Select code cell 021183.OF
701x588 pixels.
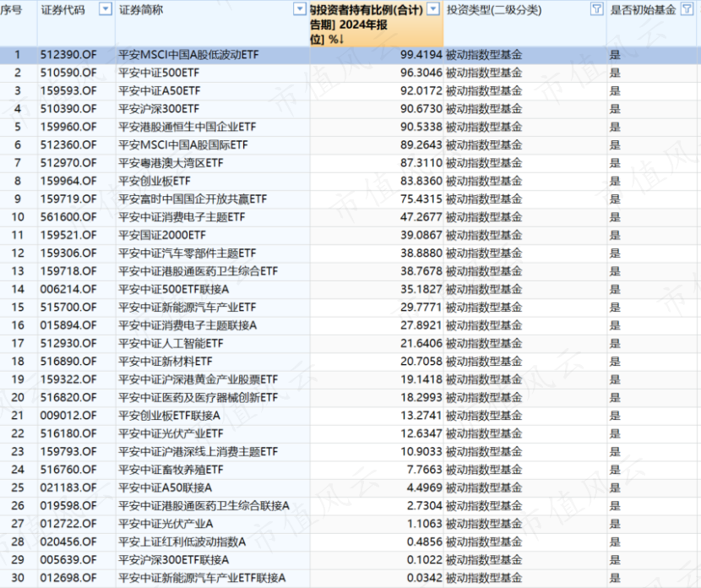68,487
